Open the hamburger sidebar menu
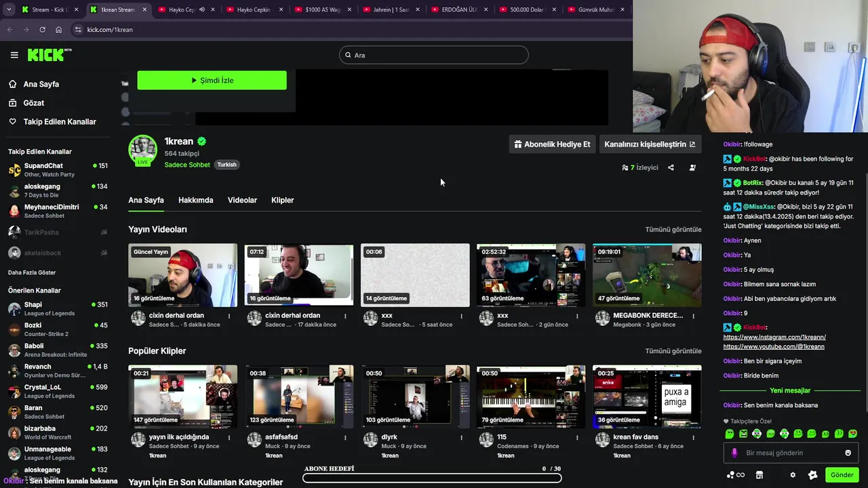This screenshot has height=488, width=868. [14, 55]
